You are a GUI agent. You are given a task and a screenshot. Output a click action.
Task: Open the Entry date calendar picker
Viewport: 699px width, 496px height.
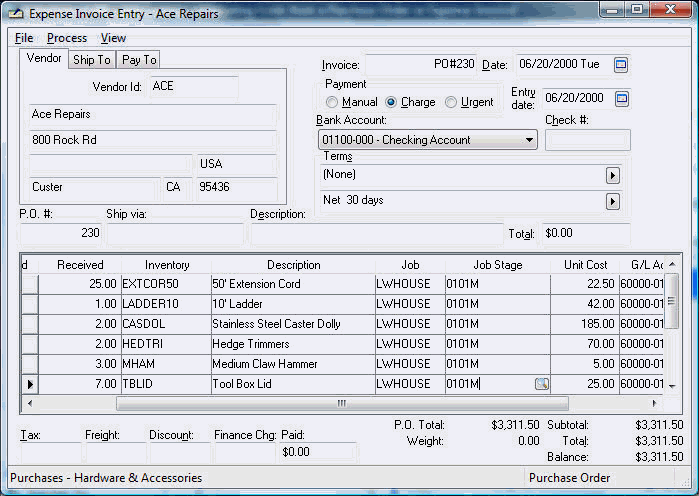point(621,98)
